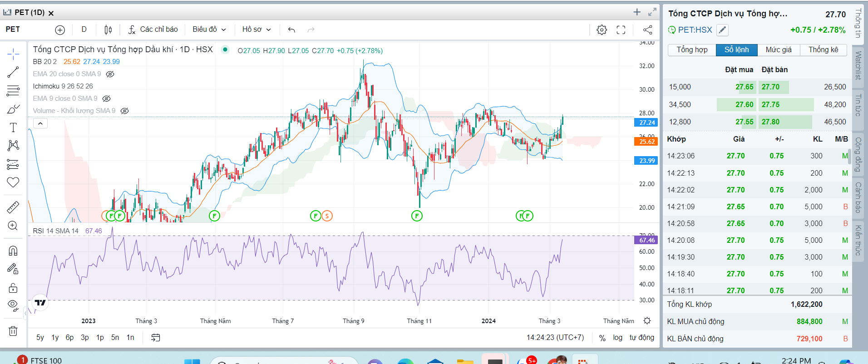Close the PET (1D) tab
The height and width of the screenshot is (364, 868).
coord(51,13)
